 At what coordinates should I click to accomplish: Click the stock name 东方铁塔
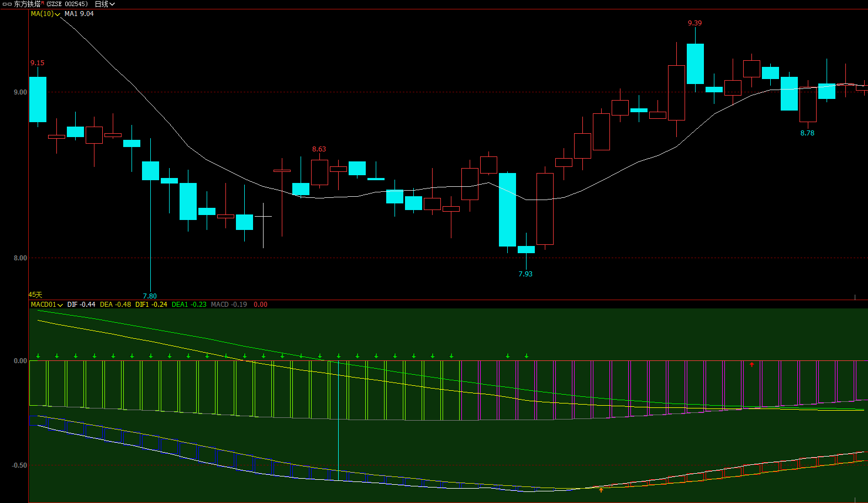click(27, 4)
